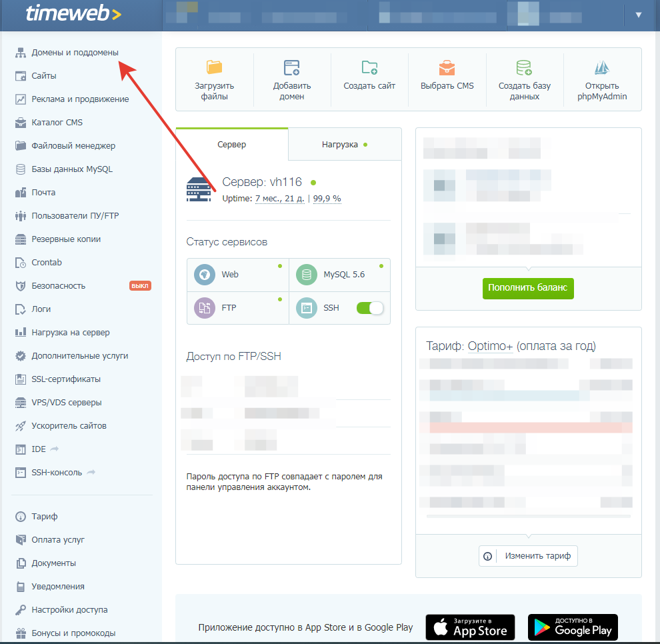
Task: Click the Изменить тариф button
Action: 528,556
